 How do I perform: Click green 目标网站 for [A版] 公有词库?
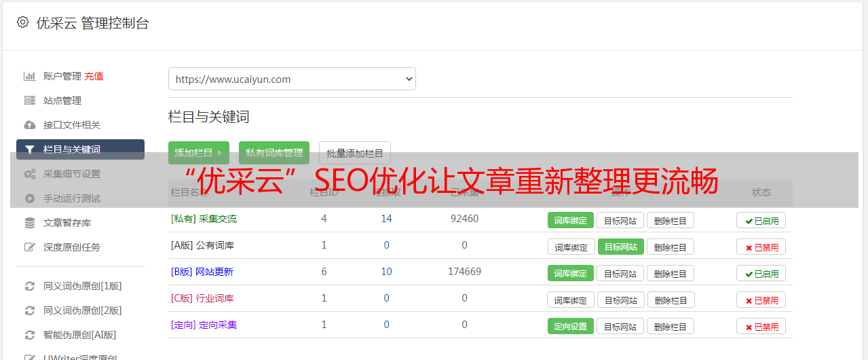pos(621,247)
